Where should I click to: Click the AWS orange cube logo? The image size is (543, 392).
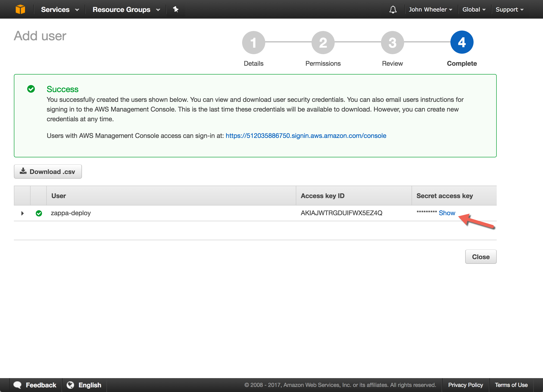tap(20, 9)
